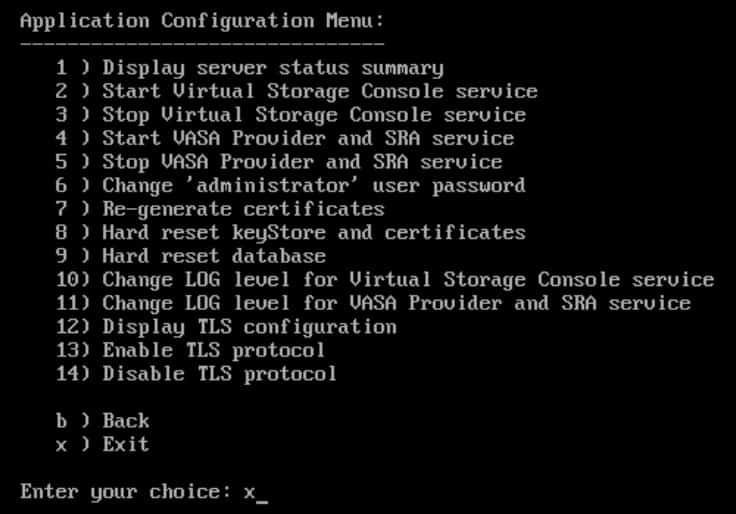Click the typed 'x' character at prompt
Viewport: 736px width, 514px height.
[x=249, y=492]
